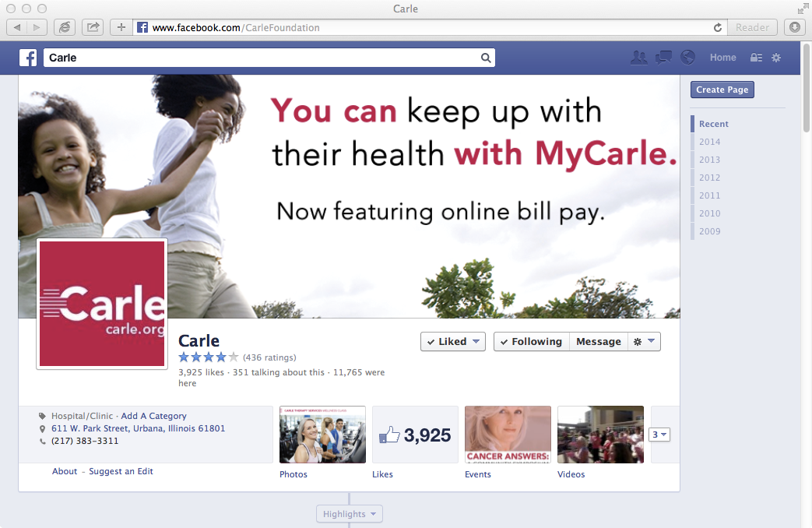Toggle the Liked button
Viewport: 812px width, 528px height.
(453, 341)
